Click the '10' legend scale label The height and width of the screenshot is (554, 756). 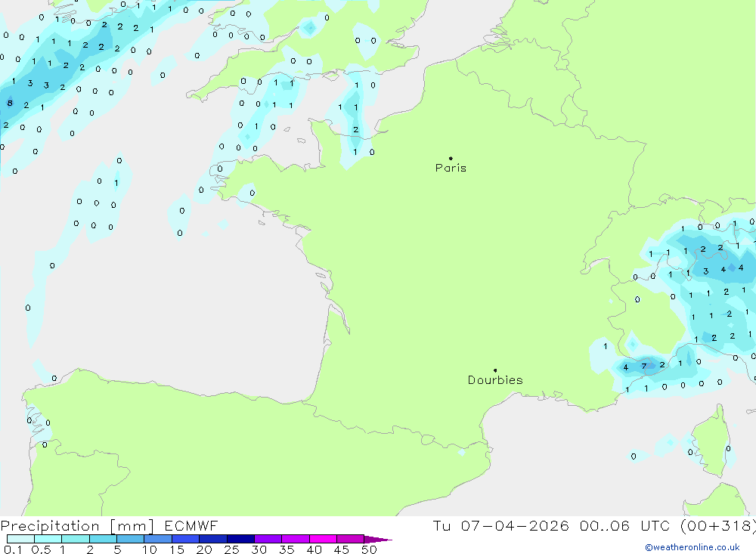point(149,549)
